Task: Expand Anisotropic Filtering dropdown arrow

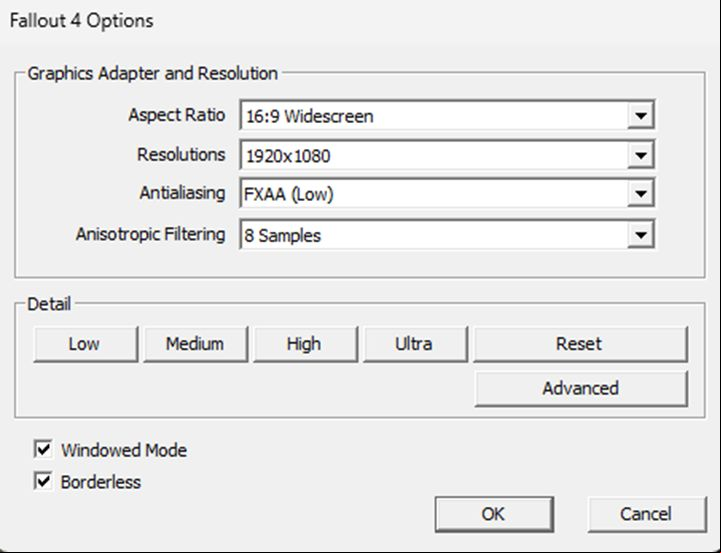Action: click(x=641, y=236)
